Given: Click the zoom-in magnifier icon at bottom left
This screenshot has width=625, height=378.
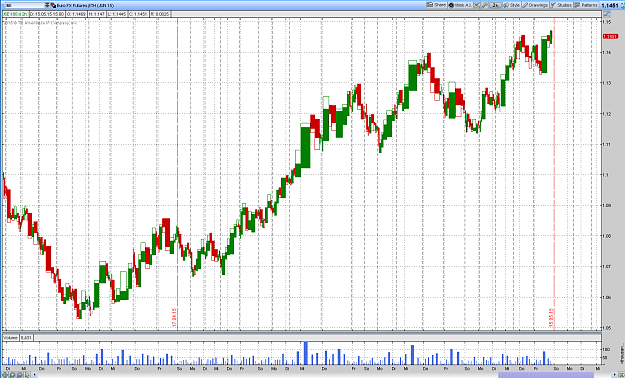Looking at the screenshot, I should 12,375.
